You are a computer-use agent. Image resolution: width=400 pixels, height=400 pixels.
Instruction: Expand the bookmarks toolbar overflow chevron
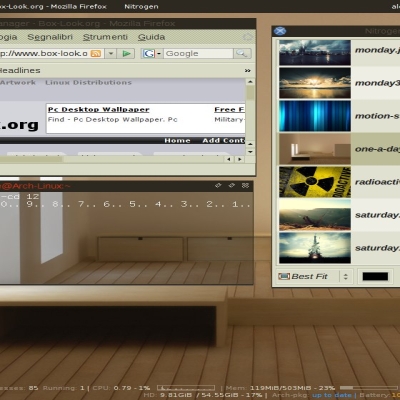click(x=247, y=70)
